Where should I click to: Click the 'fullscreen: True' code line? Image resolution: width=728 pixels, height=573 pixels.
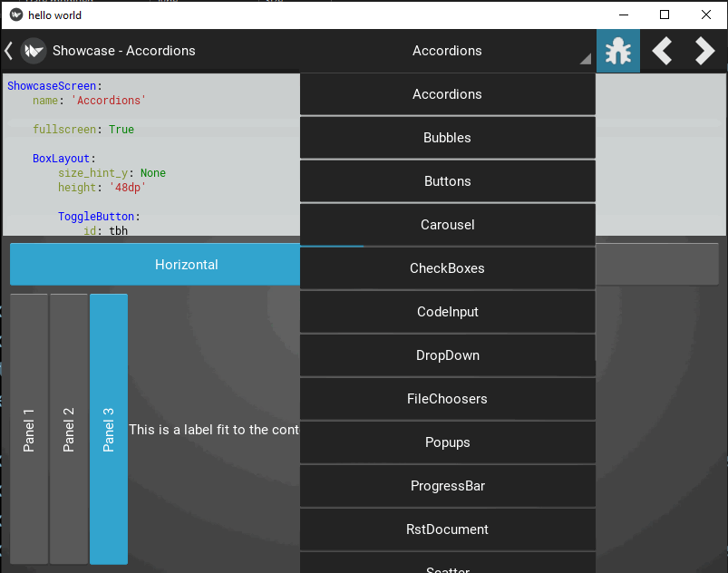tap(83, 129)
